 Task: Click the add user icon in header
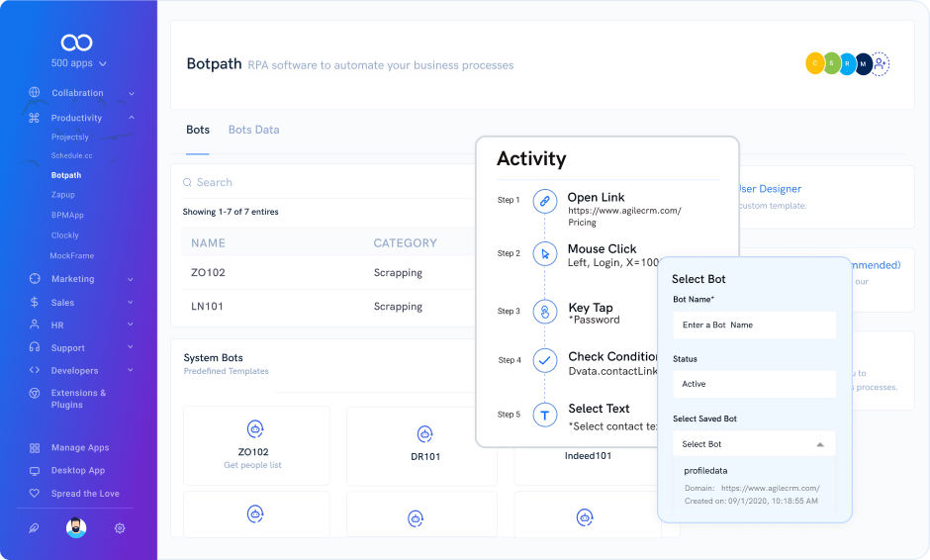coord(880,64)
